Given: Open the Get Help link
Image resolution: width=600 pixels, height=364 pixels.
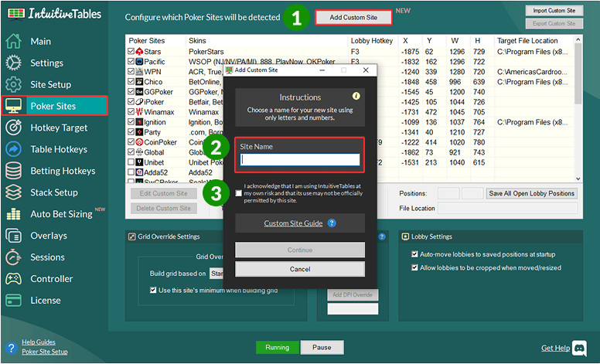Looking at the screenshot, I should click(x=555, y=348).
